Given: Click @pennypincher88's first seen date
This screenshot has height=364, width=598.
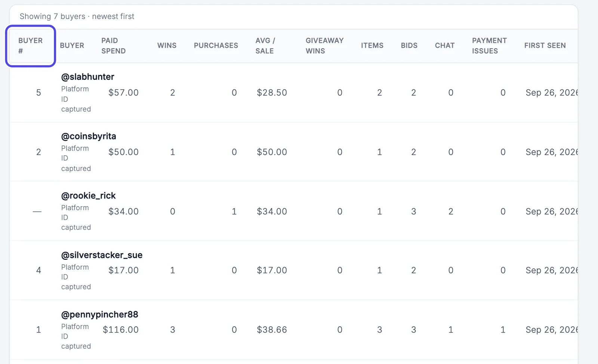Looking at the screenshot, I should coord(551,330).
